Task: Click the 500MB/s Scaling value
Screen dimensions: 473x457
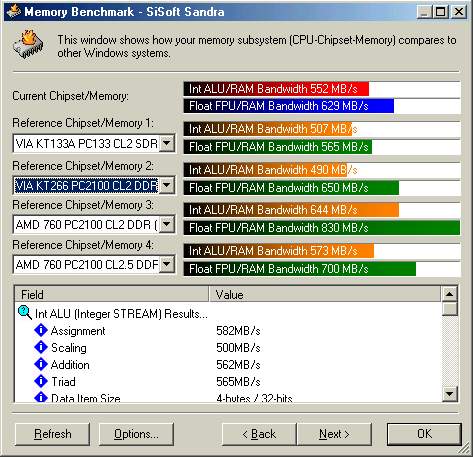Action: coord(238,348)
